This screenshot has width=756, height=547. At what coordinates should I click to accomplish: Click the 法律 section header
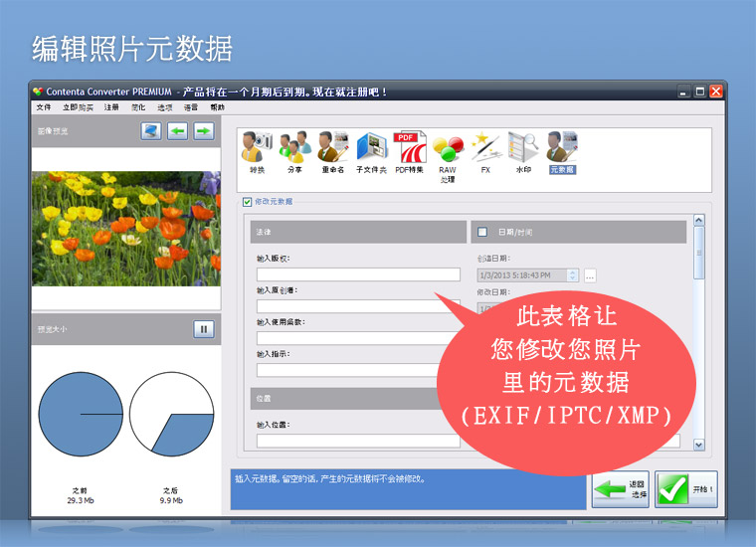(x=358, y=232)
